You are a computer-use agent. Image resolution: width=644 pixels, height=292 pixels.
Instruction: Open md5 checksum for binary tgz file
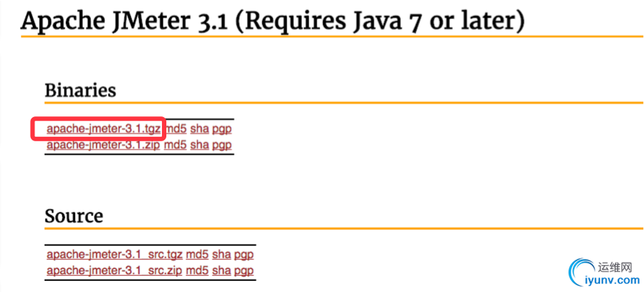pos(176,129)
